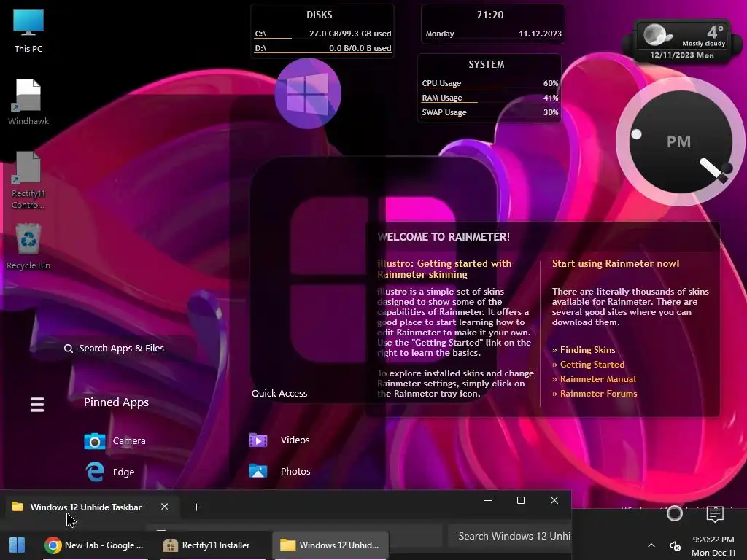Click the DISKS widget title
Image resolution: width=747 pixels, height=560 pixels.
pyautogui.click(x=320, y=15)
